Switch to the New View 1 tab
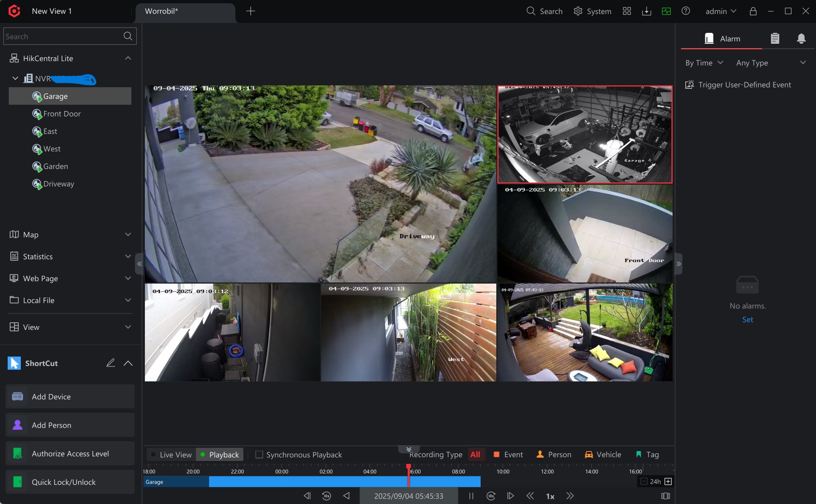Image resolution: width=816 pixels, height=504 pixels. [x=52, y=11]
